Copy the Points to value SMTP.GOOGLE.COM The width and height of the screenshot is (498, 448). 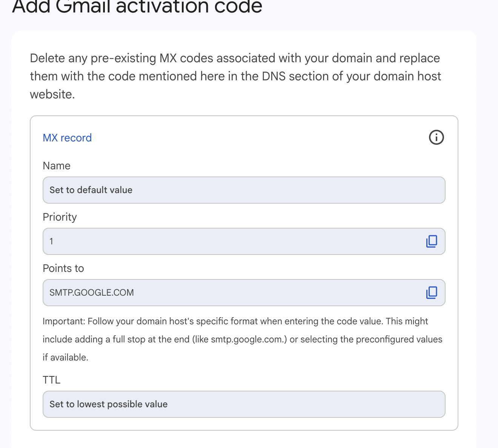[x=432, y=293]
